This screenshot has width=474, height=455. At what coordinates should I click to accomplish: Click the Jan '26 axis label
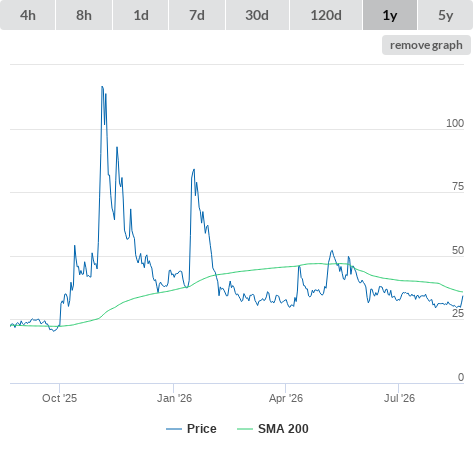(x=174, y=398)
